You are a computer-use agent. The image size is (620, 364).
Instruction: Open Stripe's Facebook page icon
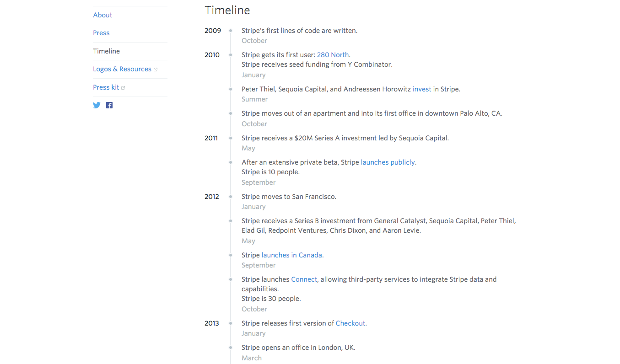pyautogui.click(x=109, y=105)
